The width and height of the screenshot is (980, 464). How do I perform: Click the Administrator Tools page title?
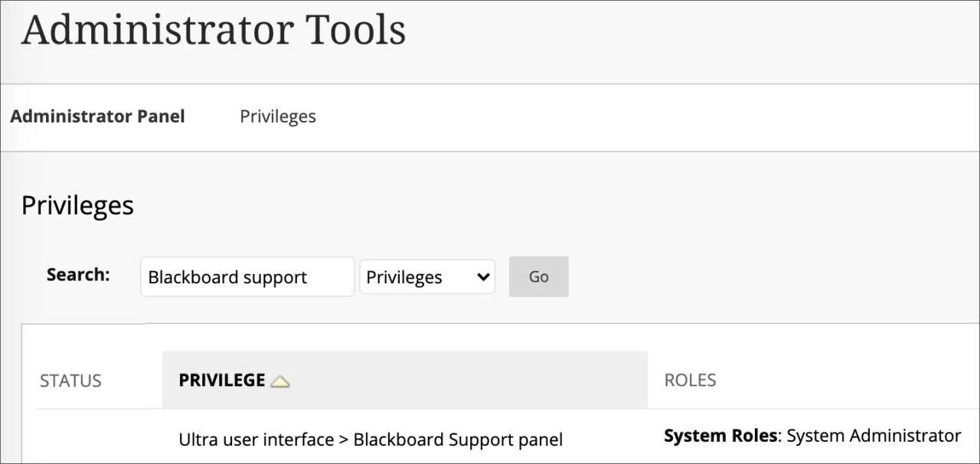click(214, 30)
